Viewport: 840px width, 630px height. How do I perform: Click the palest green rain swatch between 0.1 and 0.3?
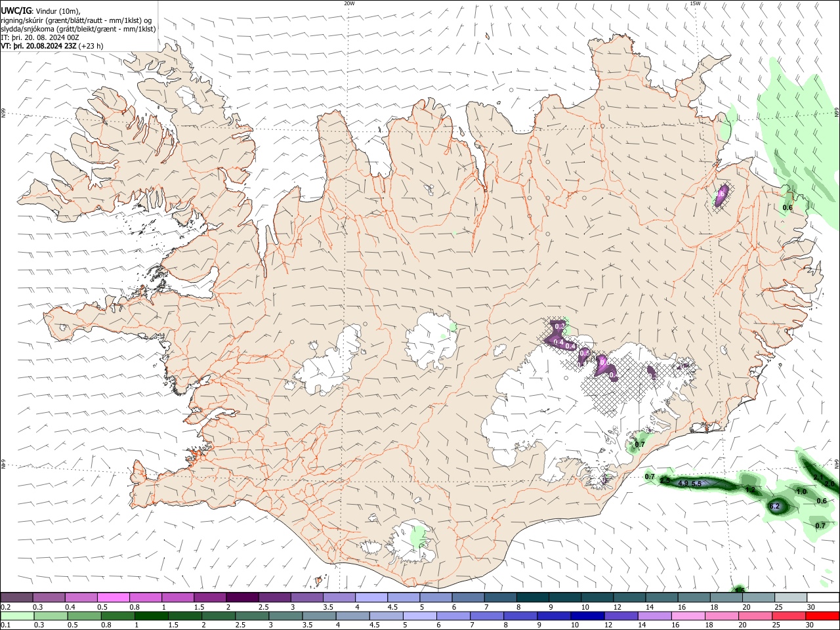coord(16,616)
